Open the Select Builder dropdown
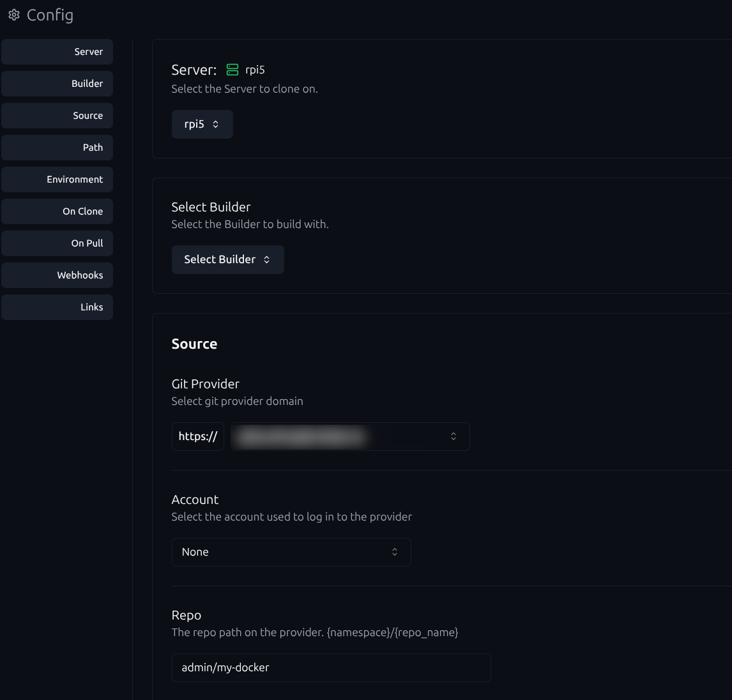Image resolution: width=732 pixels, height=700 pixels. coord(227,259)
